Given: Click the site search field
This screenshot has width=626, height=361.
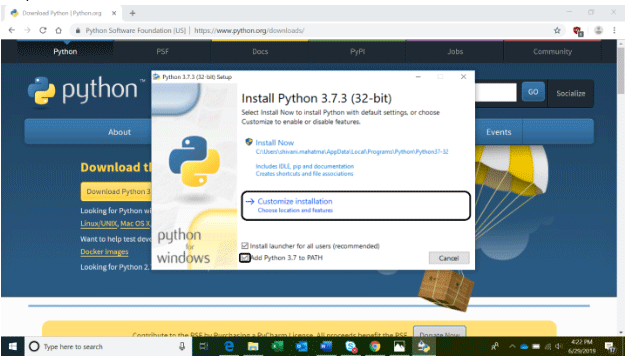Looking at the screenshot, I should [x=495, y=92].
